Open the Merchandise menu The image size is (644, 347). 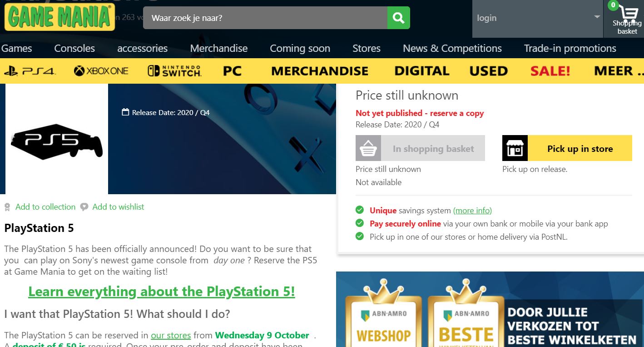click(219, 48)
